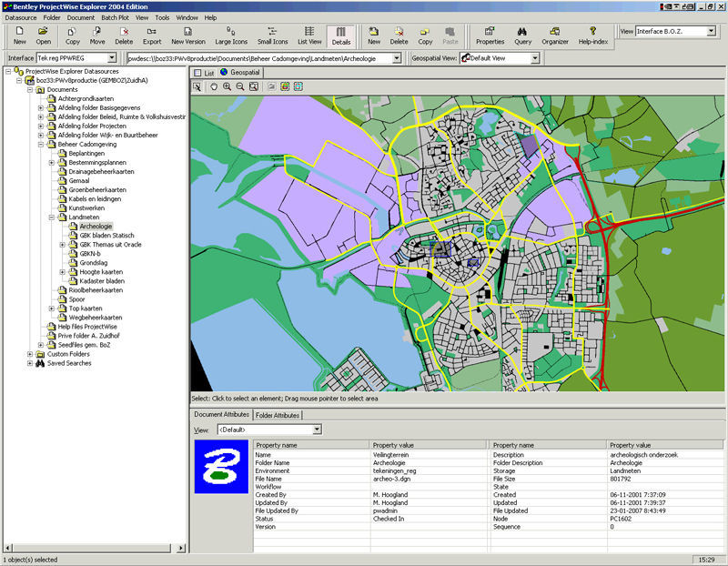Screen dimensions: 728x566
Task: Switch to Large Icons view mode
Action: point(231,35)
